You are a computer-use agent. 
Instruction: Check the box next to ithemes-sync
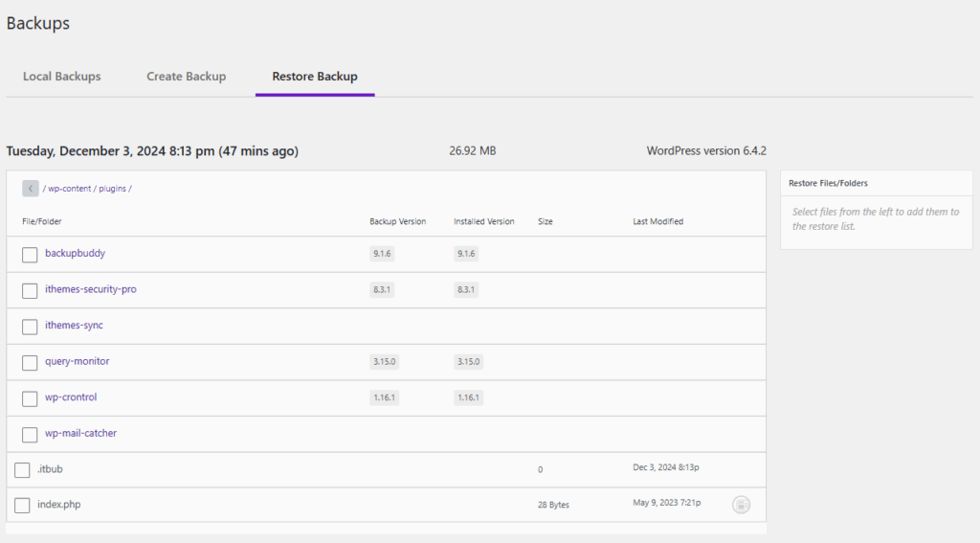click(x=30, y=327)
